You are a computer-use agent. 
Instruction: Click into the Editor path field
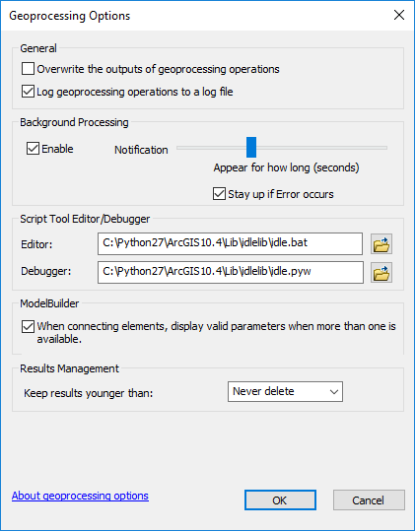coord(230,243)
